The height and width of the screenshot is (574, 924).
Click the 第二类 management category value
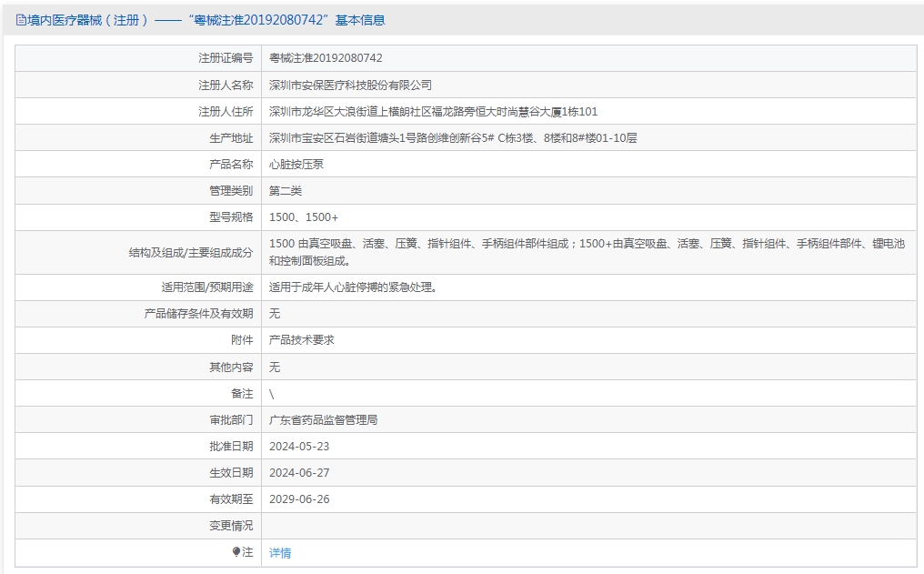coord(286,191)
